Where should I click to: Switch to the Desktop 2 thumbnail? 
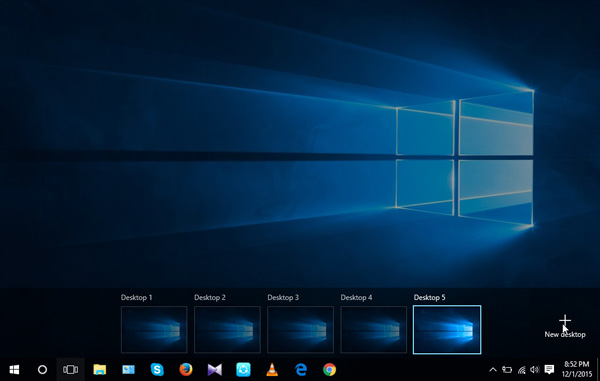tap(227, 329)
